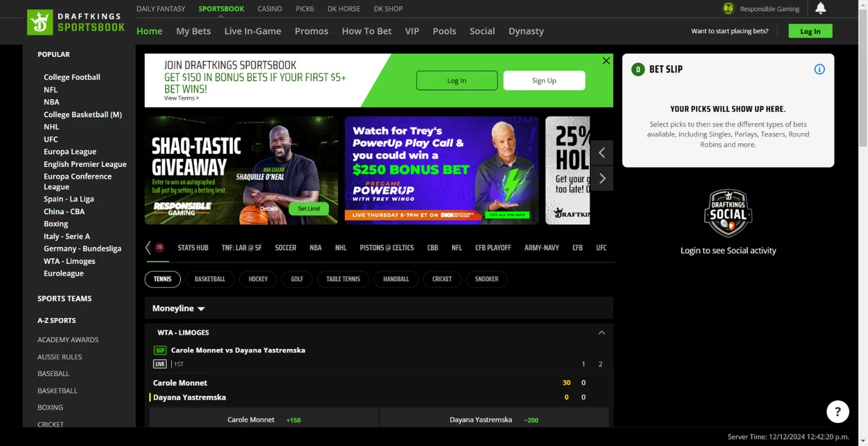This screenshot has width=868, height=446.
Task: Close the join promotion banner
Action: pyautogui.click(x=606, y=61)
